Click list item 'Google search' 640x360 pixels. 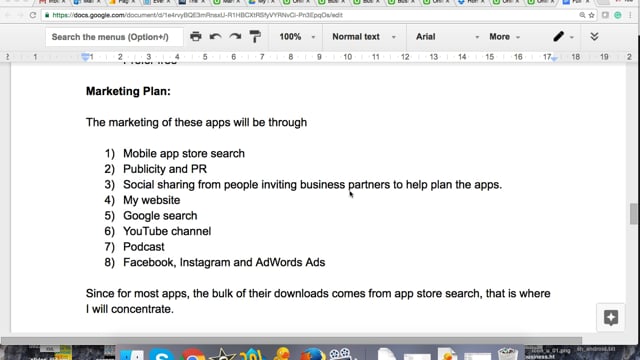click(160, 216)
